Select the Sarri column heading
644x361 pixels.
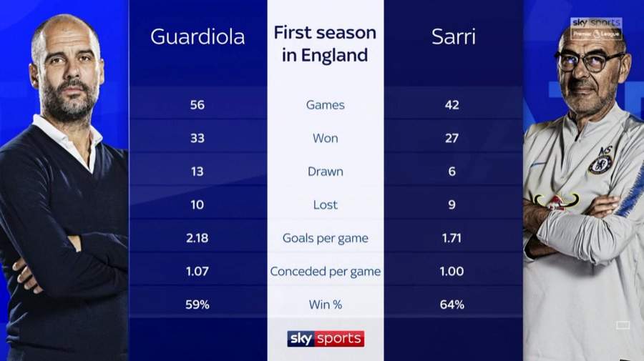point(454,37)
